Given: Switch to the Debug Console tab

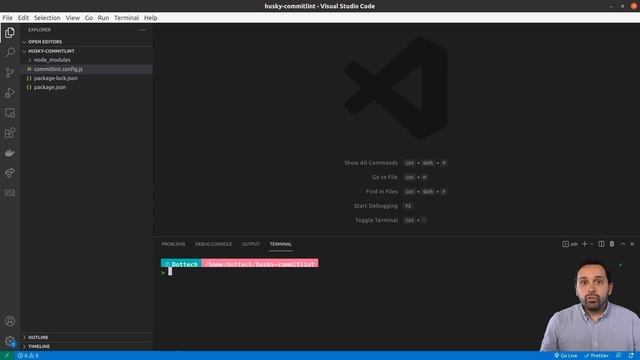Looking at the screenshot, I should [213, 244].
